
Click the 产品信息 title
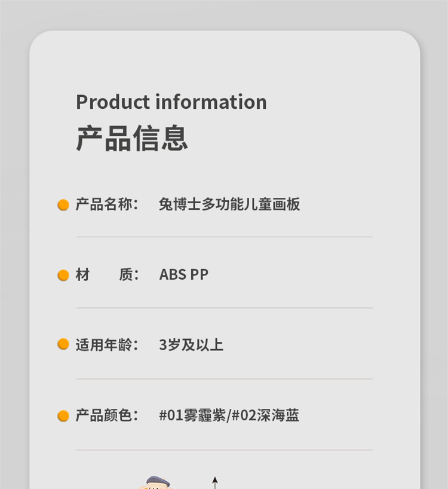click(132, 138)
